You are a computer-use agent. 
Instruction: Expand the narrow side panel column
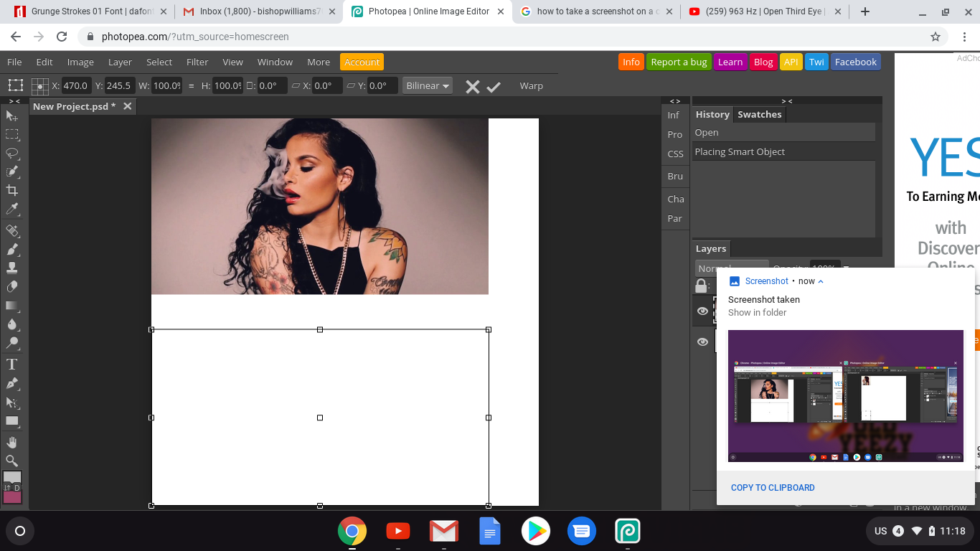[675, 101]
